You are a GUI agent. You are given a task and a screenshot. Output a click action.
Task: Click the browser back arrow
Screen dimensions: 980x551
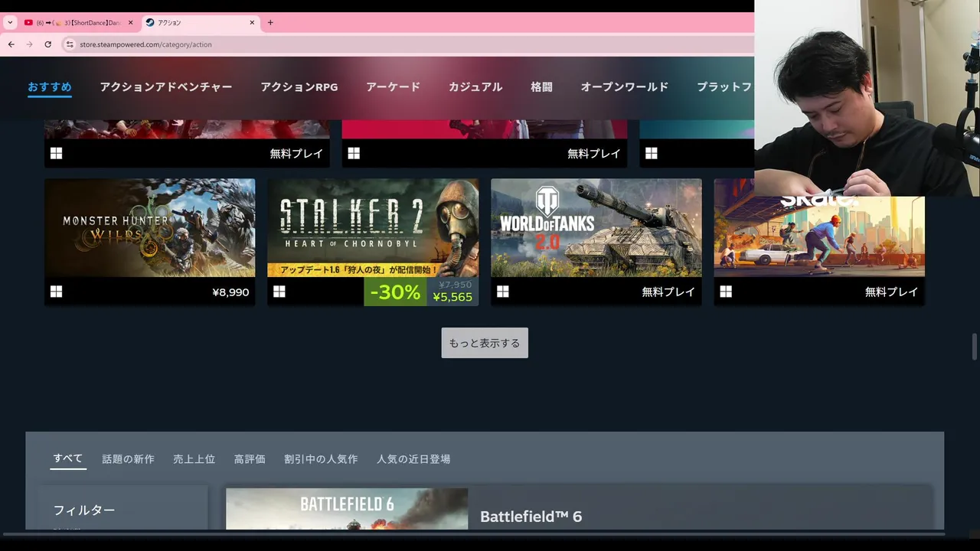point(11,44)
